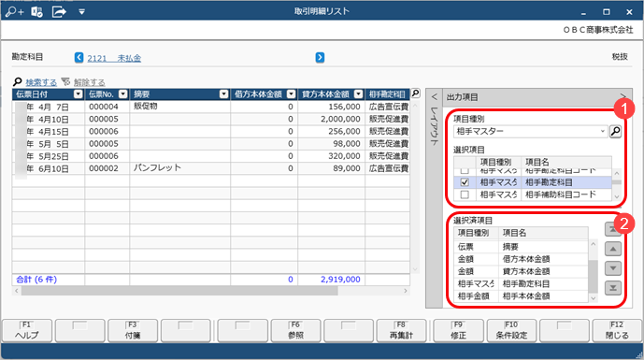Maximize the 取引明細リスト window
Viewport: 644px width, 360px height.
[607, 12]
